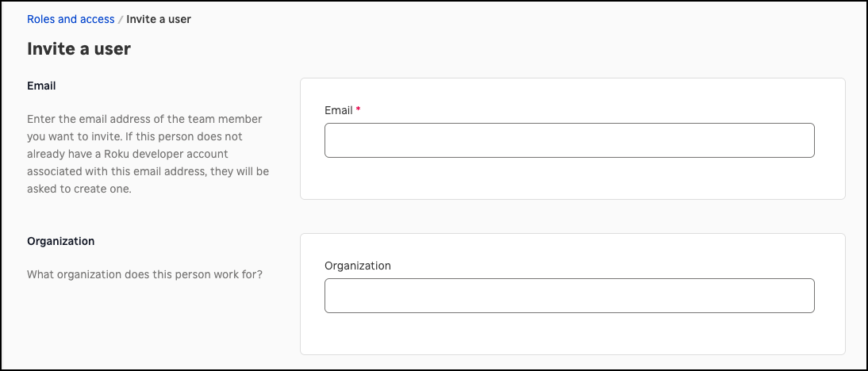868x371 pixels.
Task: Click the "What organization does this person" text
Action: 119,275
